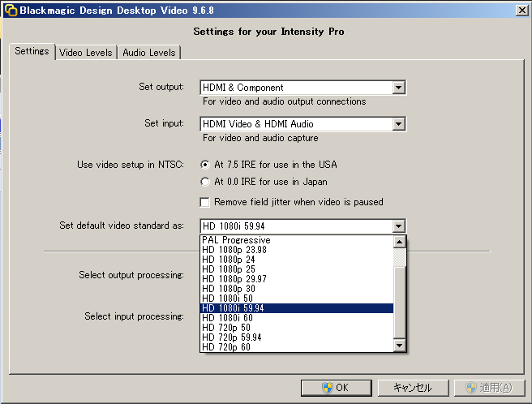532x404 pixels.
Task: Choose PAL Progressive from the list
Action: point(297,240)
